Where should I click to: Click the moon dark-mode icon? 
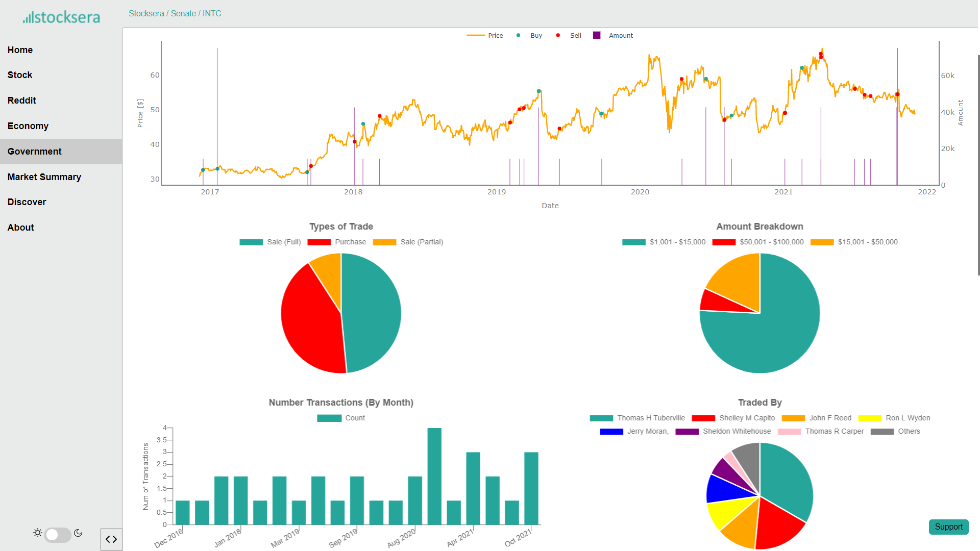78,533
